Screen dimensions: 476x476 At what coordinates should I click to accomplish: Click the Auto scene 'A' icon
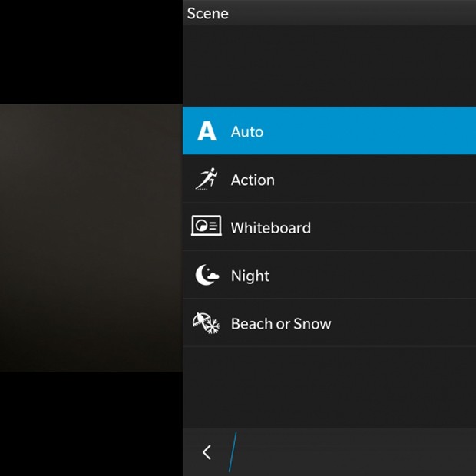(x=207, y=131)
